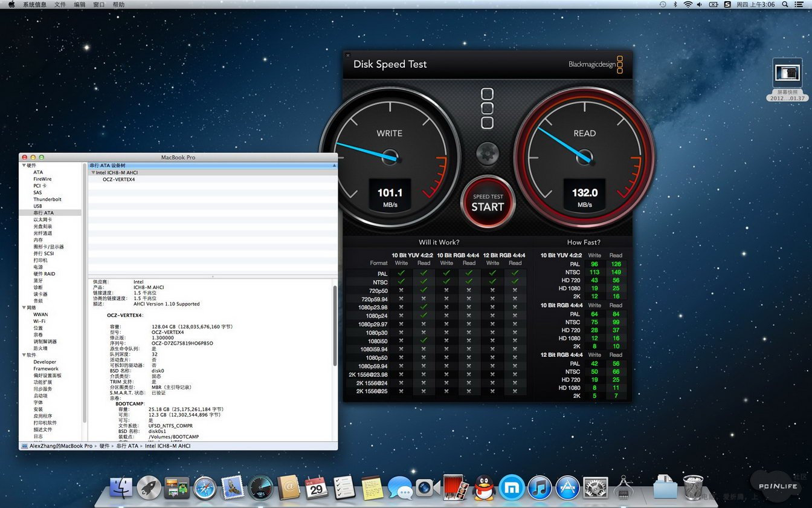Click 串行 ATA segment in the path bar

(x=127, y=446)
